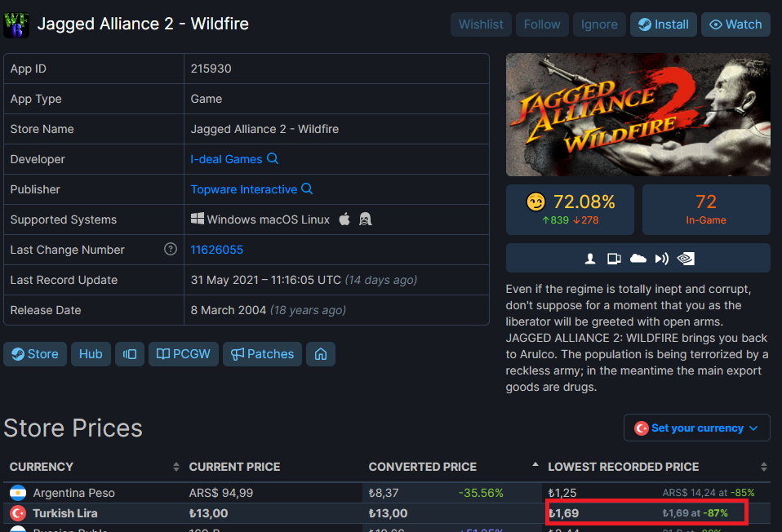This screenshot has height=532, width=782.
Task: Open the homepage house icon
Action: [x=321, y=354]
